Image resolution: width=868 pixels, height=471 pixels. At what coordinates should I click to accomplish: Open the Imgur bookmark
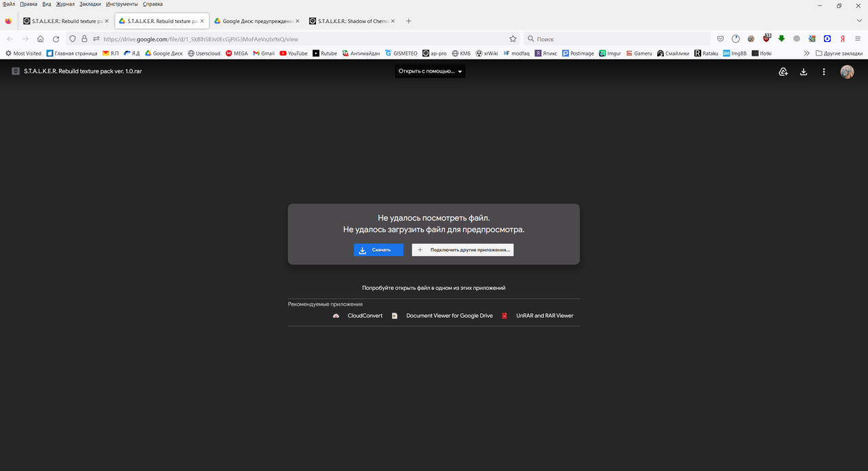tap(610, 54)
